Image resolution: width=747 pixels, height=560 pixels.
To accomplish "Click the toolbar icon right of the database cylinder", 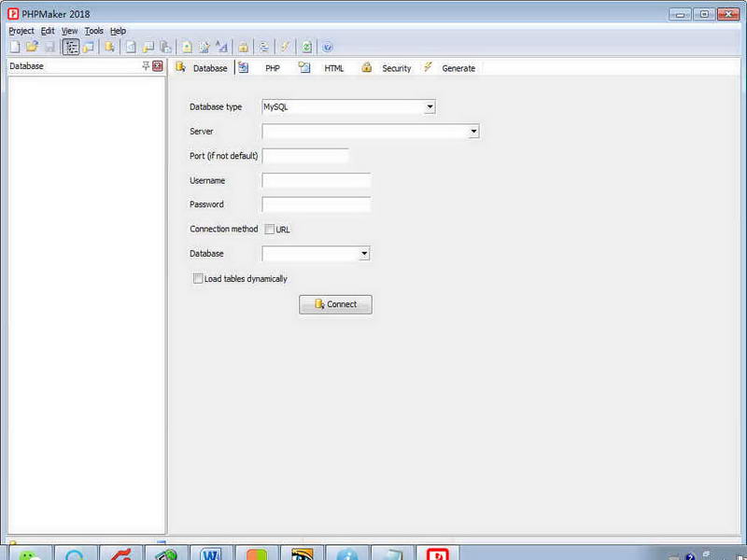I will pos(131,47).
